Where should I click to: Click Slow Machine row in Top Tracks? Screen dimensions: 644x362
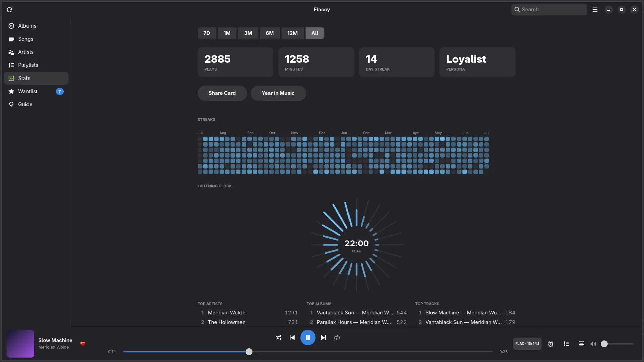465,313
